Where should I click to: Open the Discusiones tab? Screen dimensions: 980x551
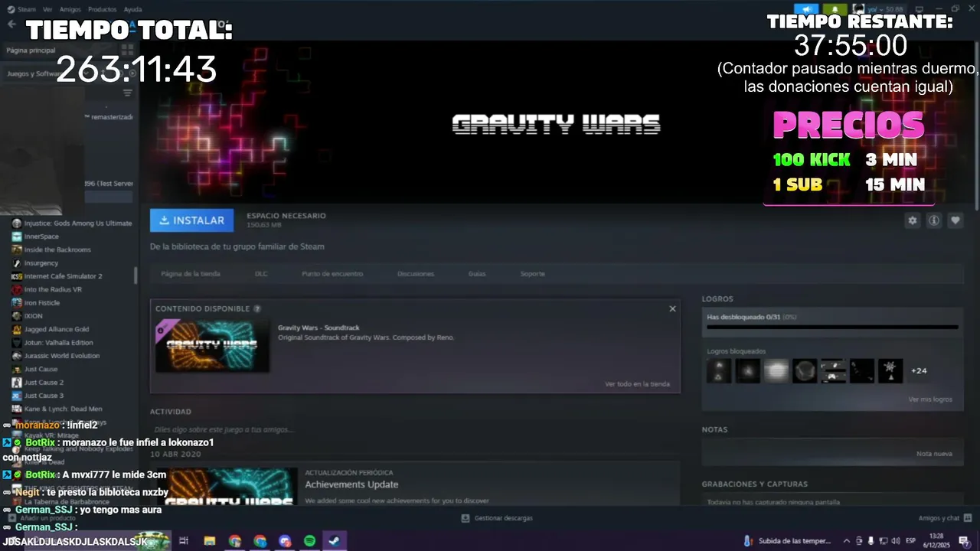[x=416, y=274]
